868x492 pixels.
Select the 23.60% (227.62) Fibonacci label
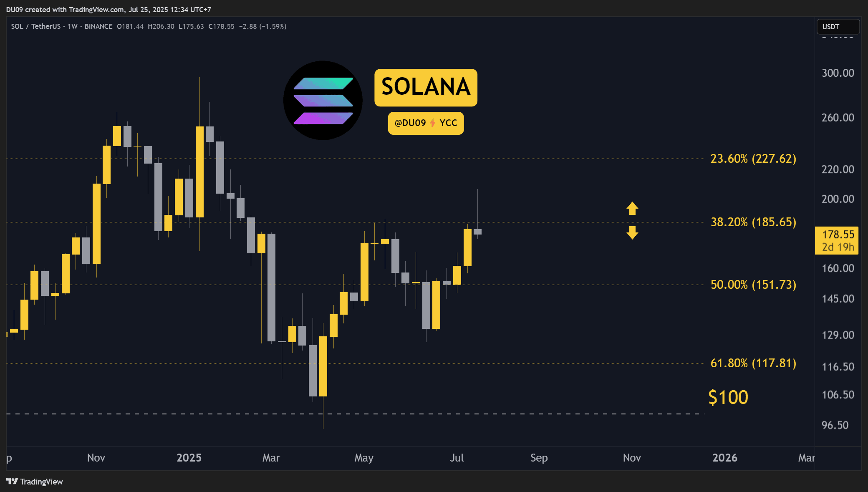pyautogui.click(x=753, y=159)
